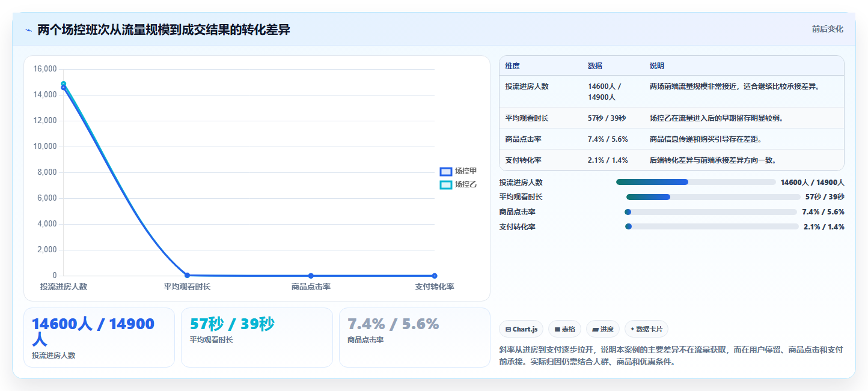Click the 前后变化 label in header
Screen dimensions: 868x391
coord(827,29)
